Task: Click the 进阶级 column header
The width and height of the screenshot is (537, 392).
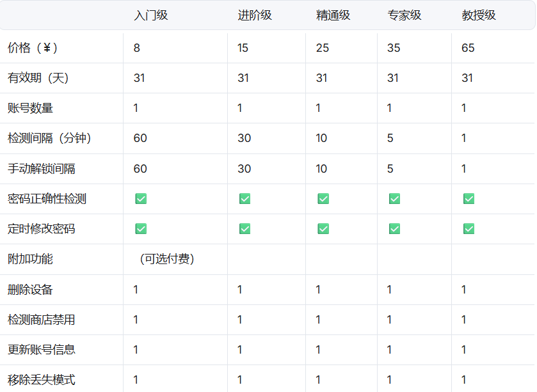Action: pos(255,15)
